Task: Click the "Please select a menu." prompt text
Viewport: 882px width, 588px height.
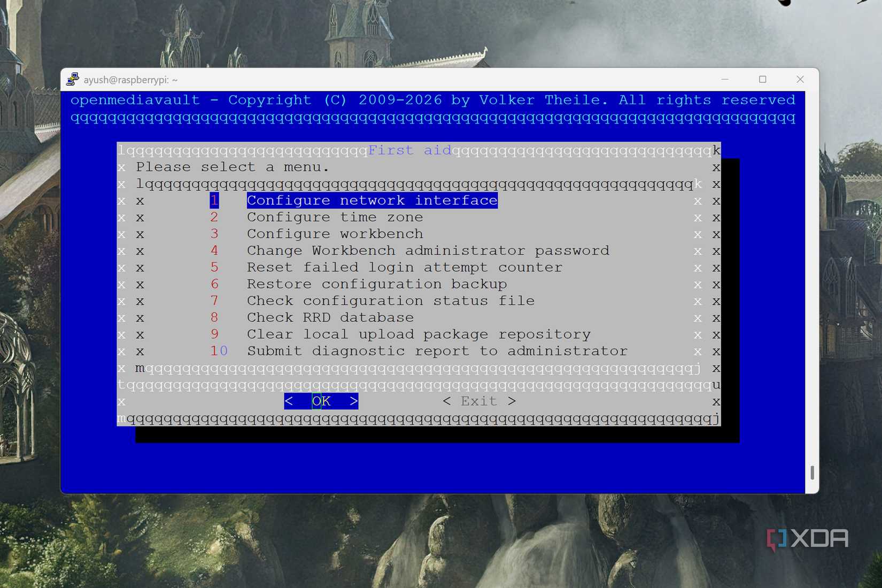Action: pos(233,167)
